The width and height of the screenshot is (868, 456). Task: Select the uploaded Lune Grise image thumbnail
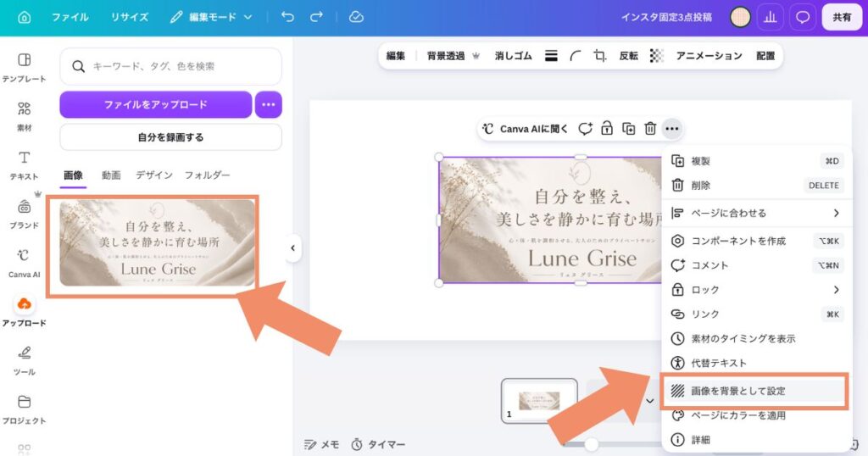click(157, 243)
